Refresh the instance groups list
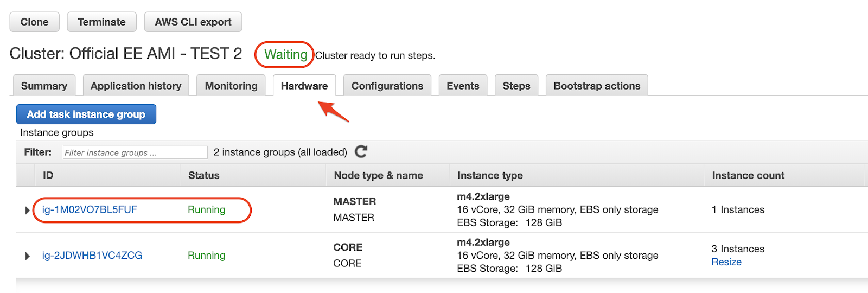868x293 pixels. coord(361,152)
